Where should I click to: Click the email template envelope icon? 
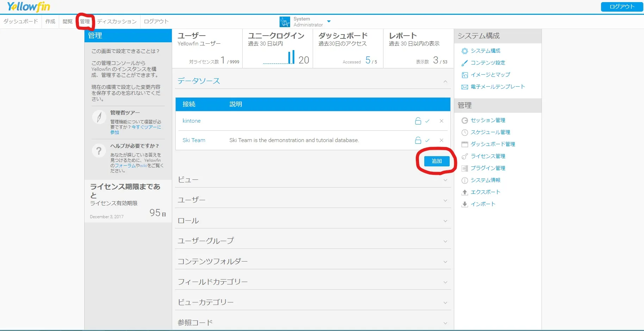click(x=465, y=87)
